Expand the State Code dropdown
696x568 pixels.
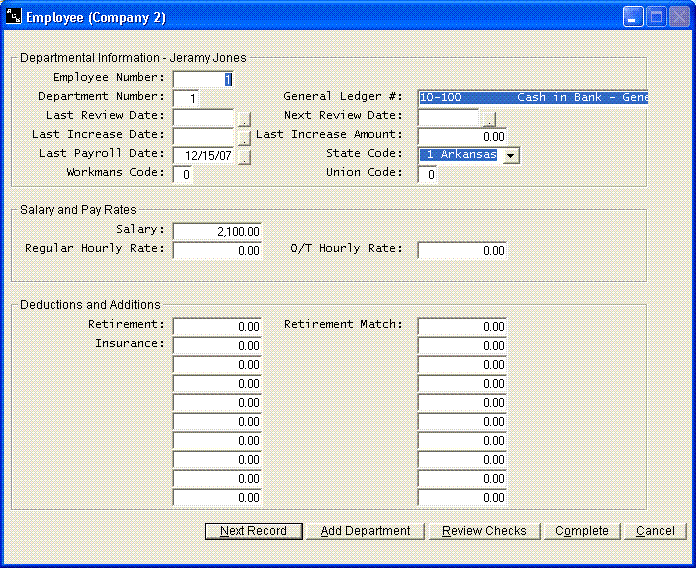pos(510,155)
